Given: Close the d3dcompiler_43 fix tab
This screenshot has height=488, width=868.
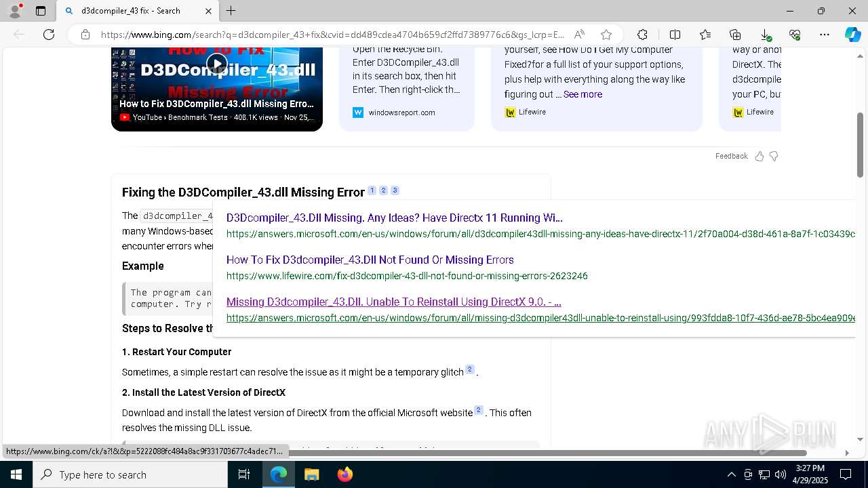Looking at the screenshot, I should tap(208, 11).
